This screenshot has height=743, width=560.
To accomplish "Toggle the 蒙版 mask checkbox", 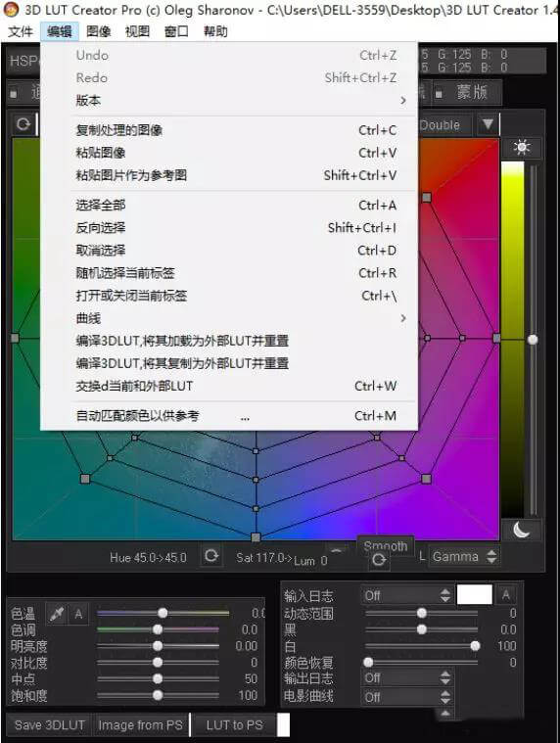I will pyautogui.click(x=440, y=94).
